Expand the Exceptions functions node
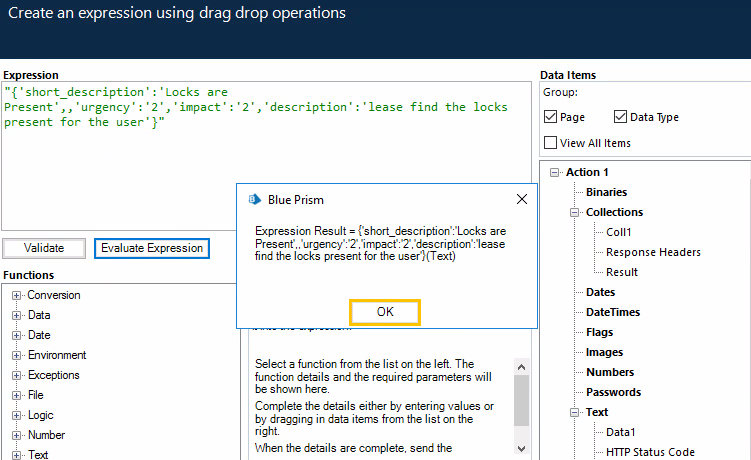Viewport: 751px width, 460px height. pyautogui.click(x=17, y=375)
